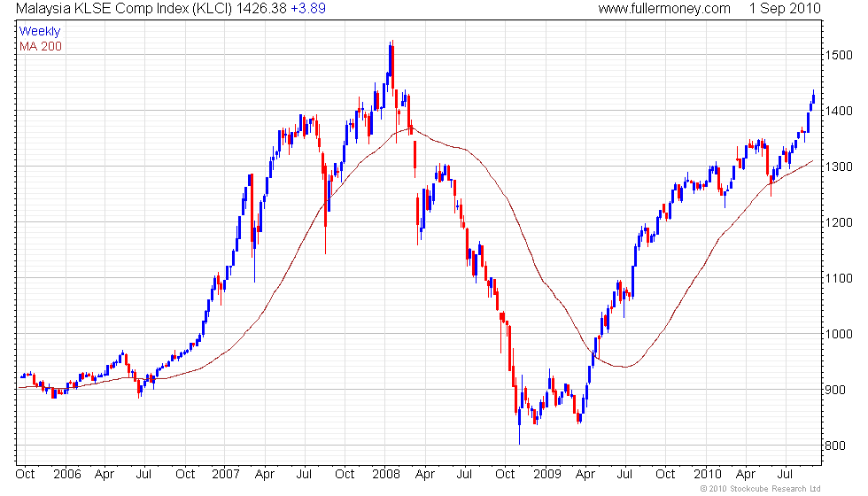Click the 1500 price axis label

(839, 55)
